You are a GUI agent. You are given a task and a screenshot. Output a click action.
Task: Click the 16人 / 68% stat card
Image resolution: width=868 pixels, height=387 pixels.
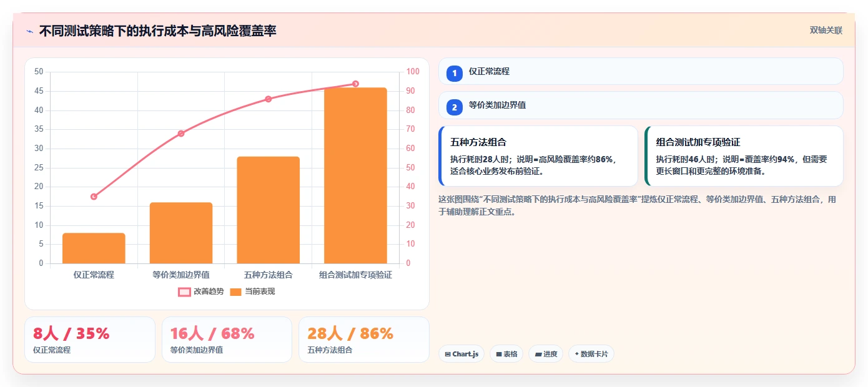[x=227, y=340]
